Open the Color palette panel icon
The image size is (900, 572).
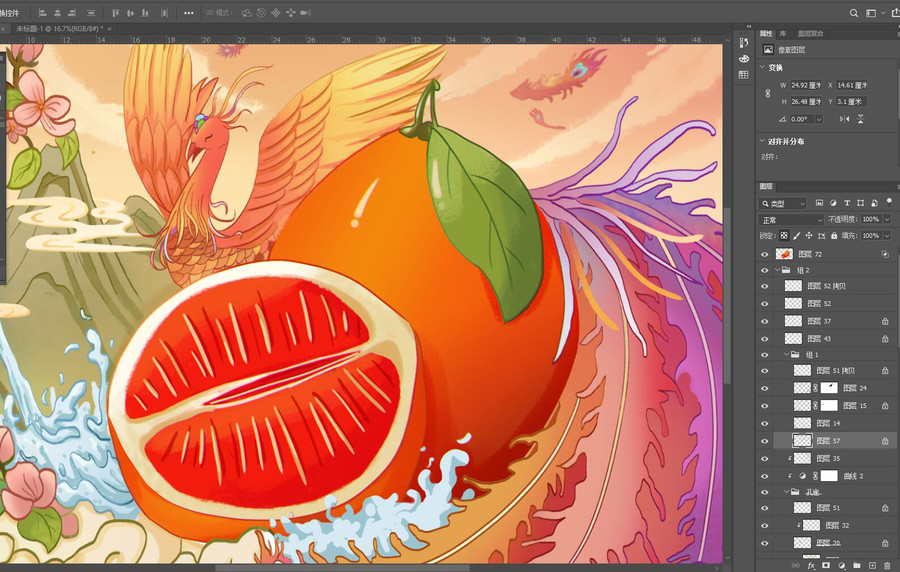point(744,59)
